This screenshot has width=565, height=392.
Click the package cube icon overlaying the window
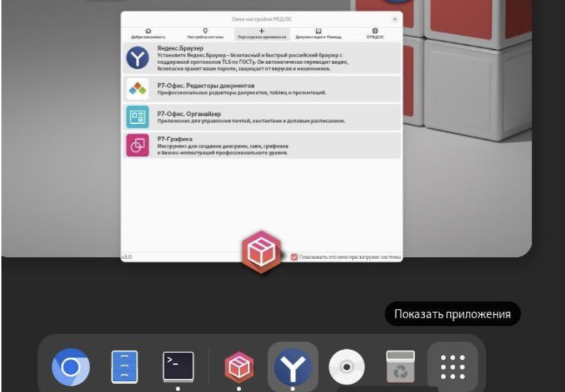261,252
